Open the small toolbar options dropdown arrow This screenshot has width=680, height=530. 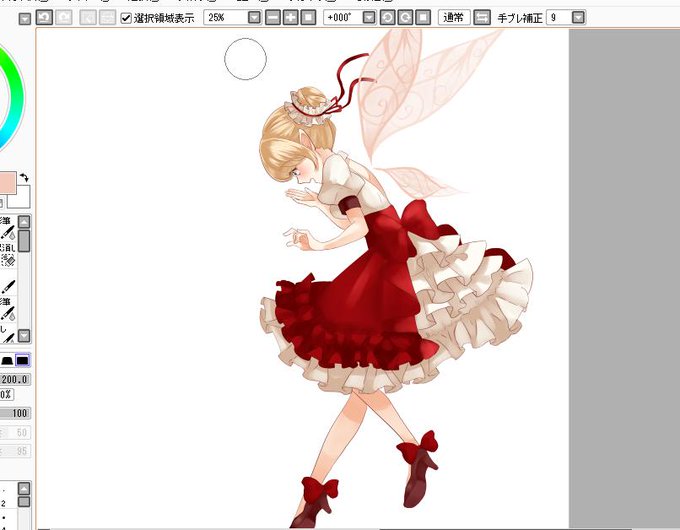tap(25, 18)
